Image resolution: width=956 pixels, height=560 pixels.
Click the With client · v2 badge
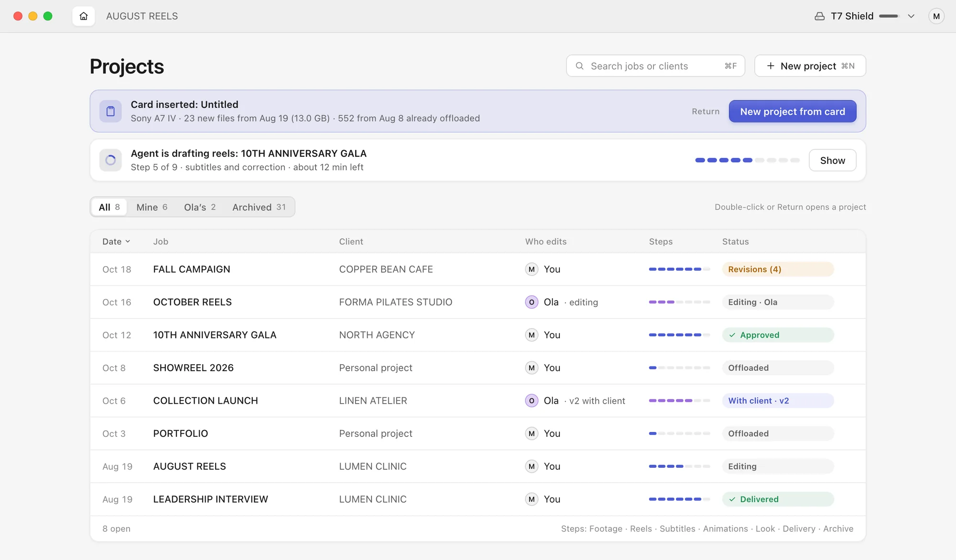pos(778,401)
